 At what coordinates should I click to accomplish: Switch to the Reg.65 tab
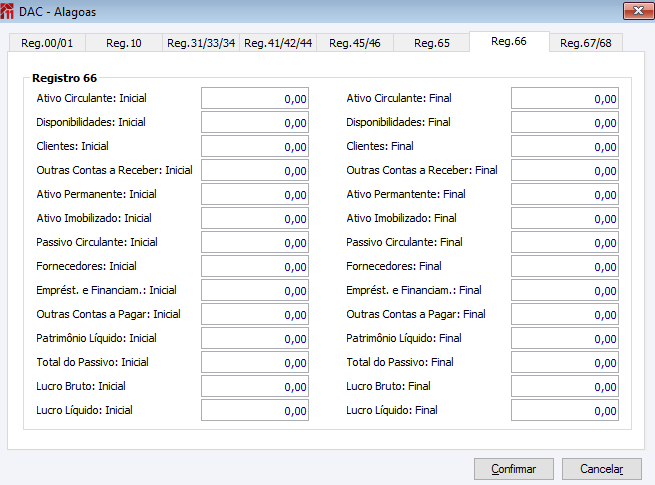pyautogui.click(x=432, y=43)
